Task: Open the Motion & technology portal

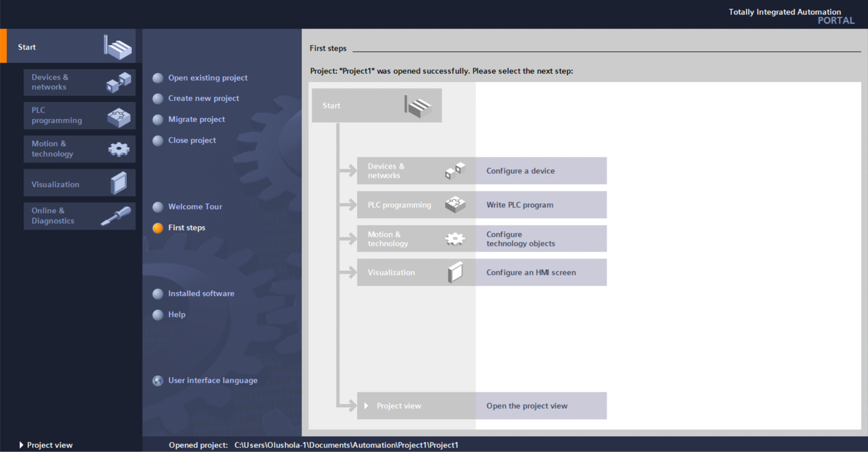Action: click(79, 149)
